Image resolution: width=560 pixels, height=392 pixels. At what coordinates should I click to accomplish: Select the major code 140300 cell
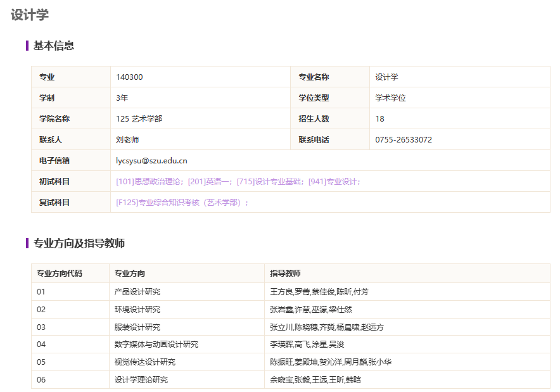tap(129, 77)
